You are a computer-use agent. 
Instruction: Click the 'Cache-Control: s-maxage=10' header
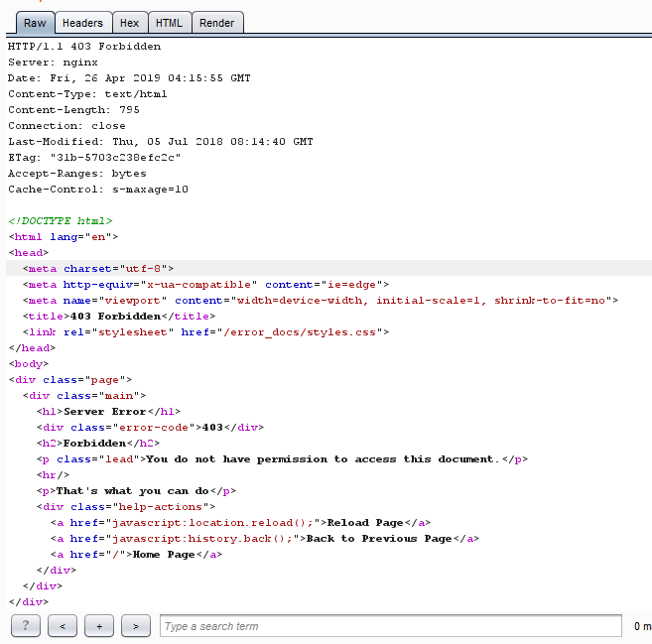[98, 190]
